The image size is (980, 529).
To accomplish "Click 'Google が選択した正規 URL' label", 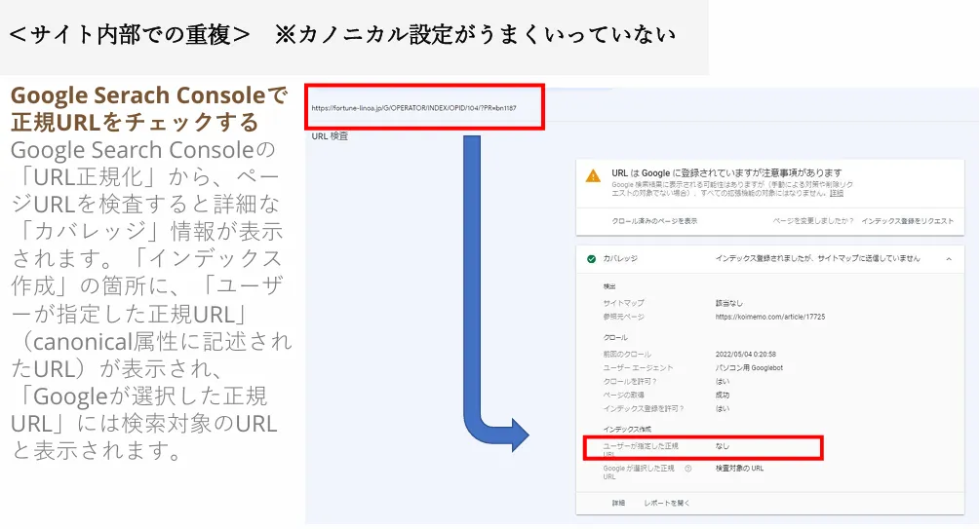I will tap(639, 472).
